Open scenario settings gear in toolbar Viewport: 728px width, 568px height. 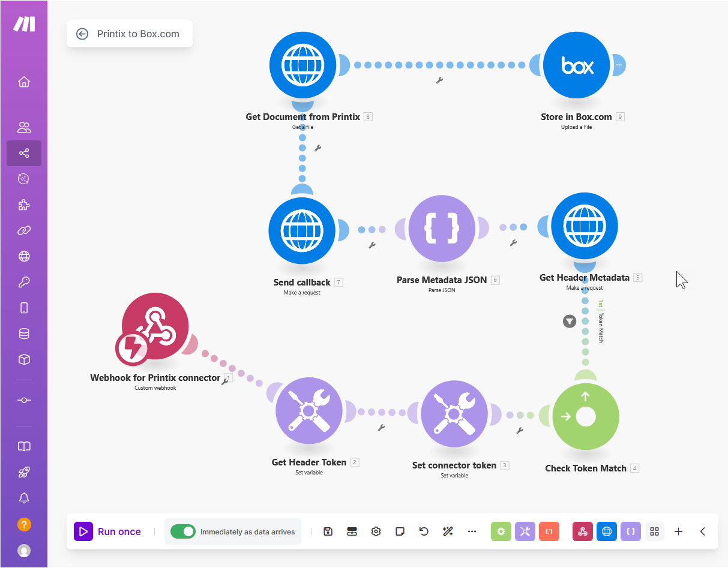pos(376,531)
